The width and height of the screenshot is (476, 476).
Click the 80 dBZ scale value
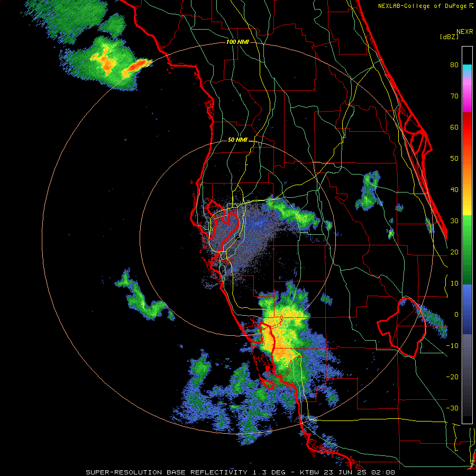click(454, 65)
